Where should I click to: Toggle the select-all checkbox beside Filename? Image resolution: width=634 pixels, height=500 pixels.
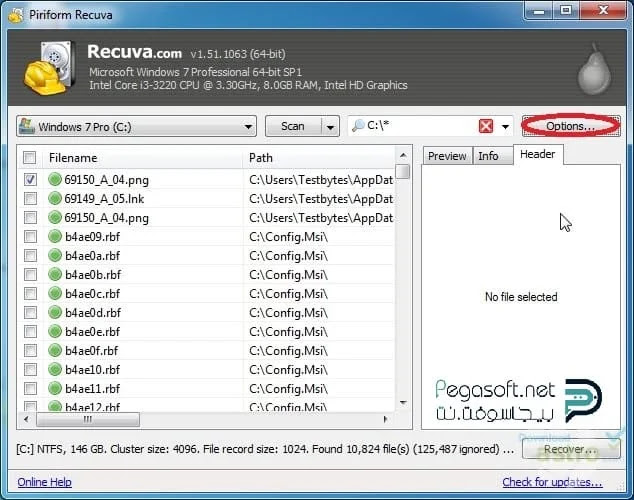[x=30, y=157]
